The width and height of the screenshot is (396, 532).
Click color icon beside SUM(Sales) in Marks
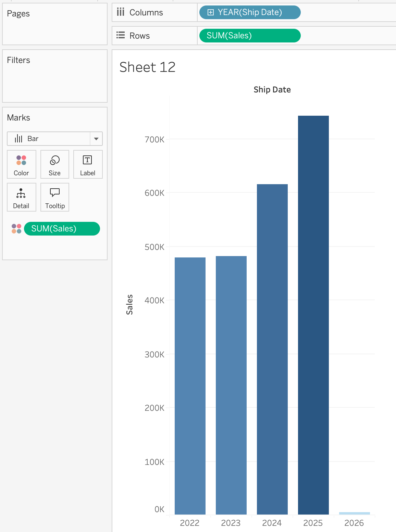[x=16, y=229]
